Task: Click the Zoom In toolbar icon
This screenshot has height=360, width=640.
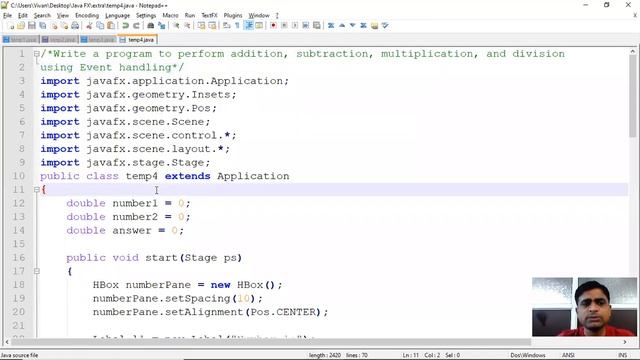Action: [x=176, y=26]
